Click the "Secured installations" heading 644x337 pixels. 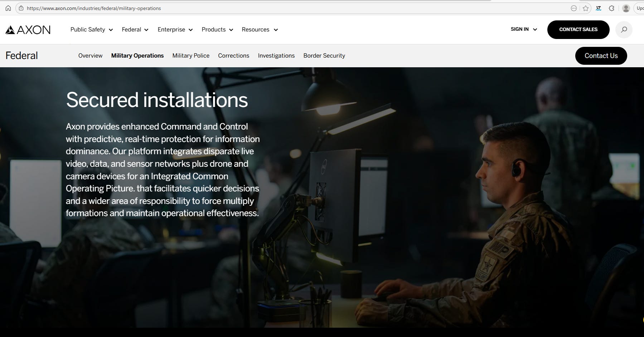[157, 100]
